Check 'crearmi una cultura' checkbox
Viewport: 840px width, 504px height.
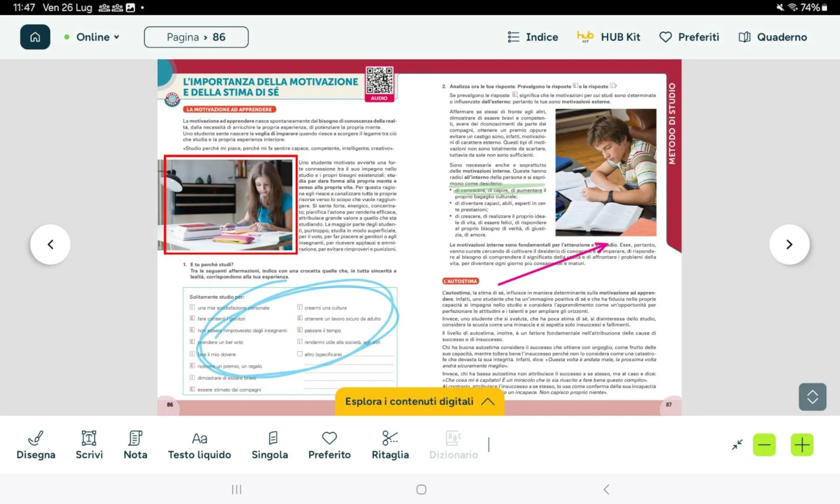coord(300,307)
